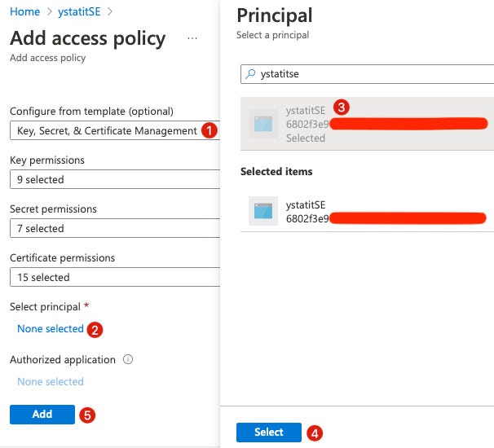Click ystatitSE entry under Selected items
494x448 pixels.
pyautogui.click(x=367, y=211)
